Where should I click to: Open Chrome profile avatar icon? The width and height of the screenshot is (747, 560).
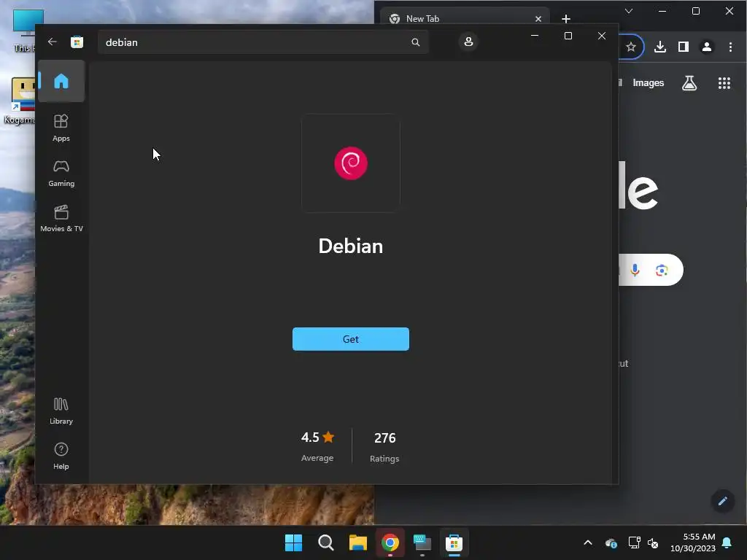click(706, 47)
